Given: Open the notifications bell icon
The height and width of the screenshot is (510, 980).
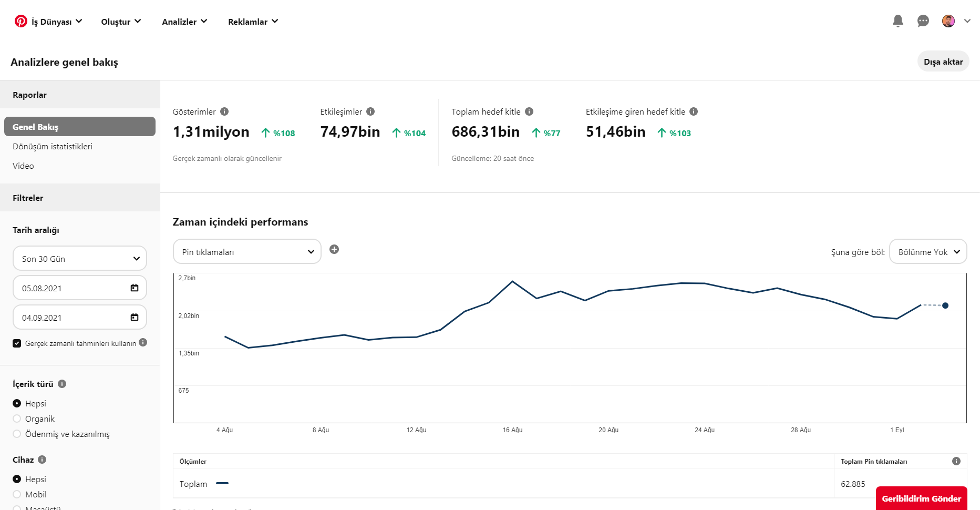Looking at the screenshot, I should click(x=898, y=21).
